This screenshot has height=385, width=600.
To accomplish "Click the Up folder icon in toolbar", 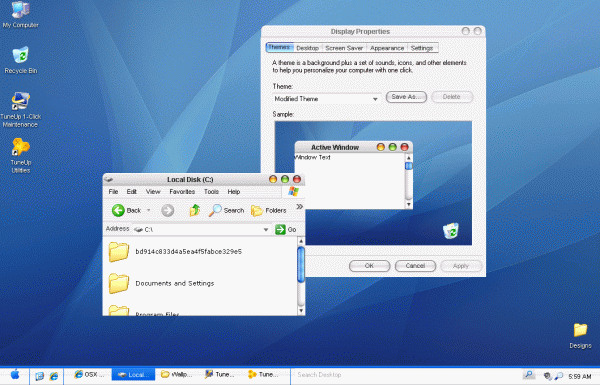I will point(195,210).
